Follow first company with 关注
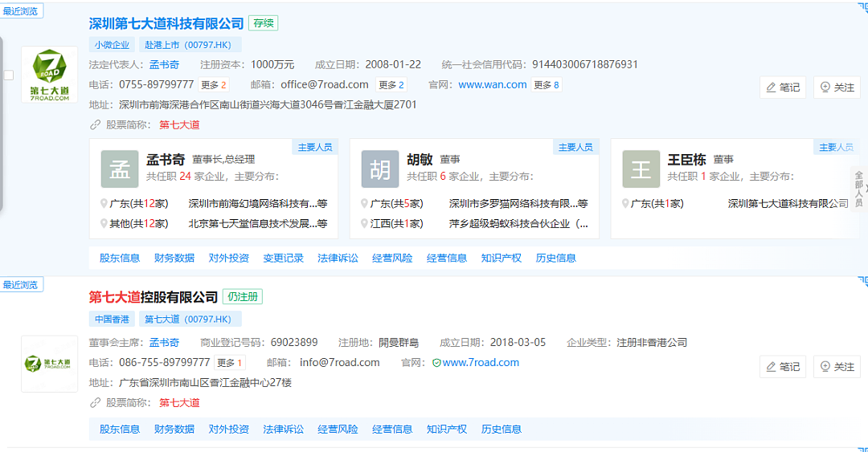The image size is (868, 452). click(x=837, y=88)
